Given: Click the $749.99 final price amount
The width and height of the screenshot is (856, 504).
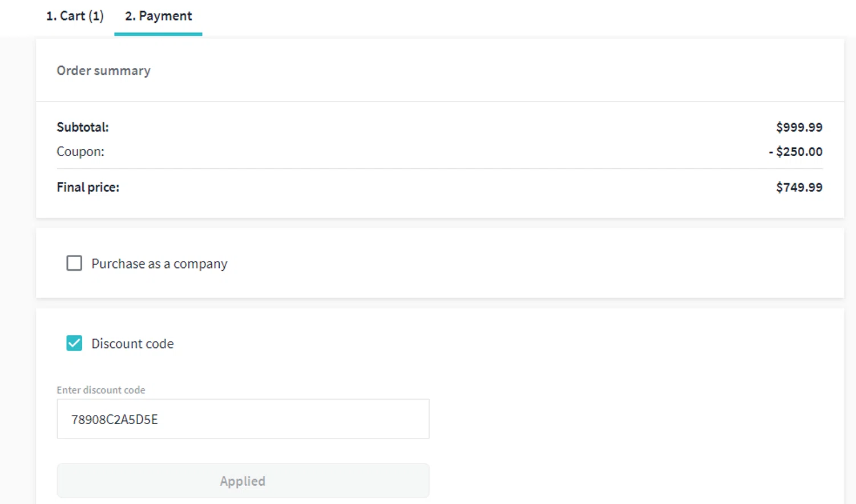Looking at the screenshot, I should (x=799, y=188).
